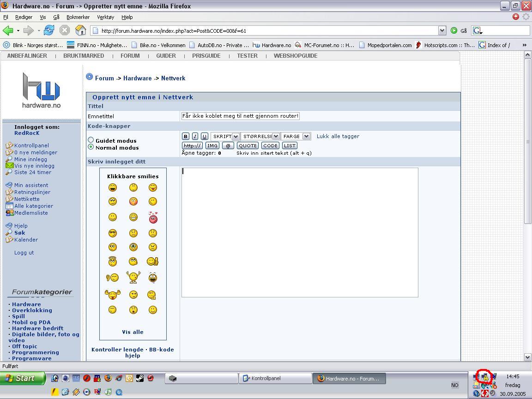Click the Bold B code button
The height and width of the screenshot is (399, 532).
pyautogui.click(x=186, y=136)
